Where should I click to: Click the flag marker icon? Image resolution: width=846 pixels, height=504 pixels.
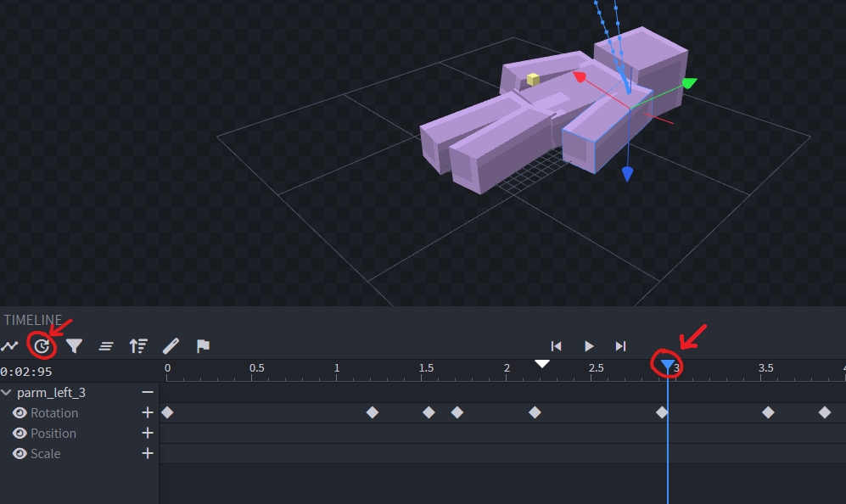203,346
